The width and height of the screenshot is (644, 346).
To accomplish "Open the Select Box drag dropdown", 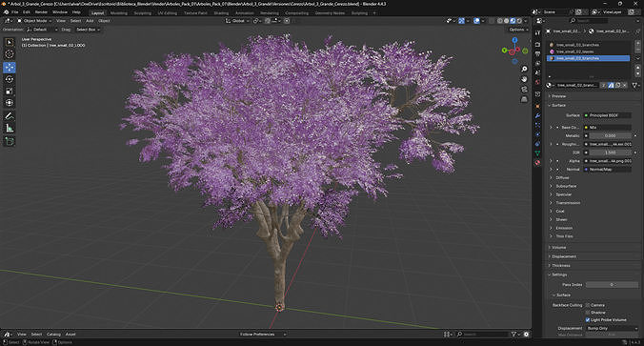I will (x=88, y=30).
